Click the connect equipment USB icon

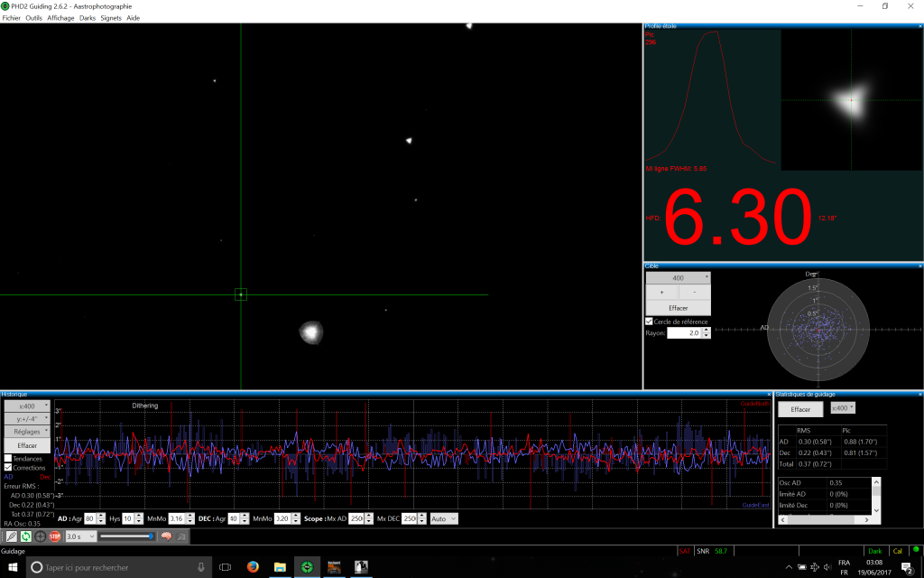coord(12,536)
